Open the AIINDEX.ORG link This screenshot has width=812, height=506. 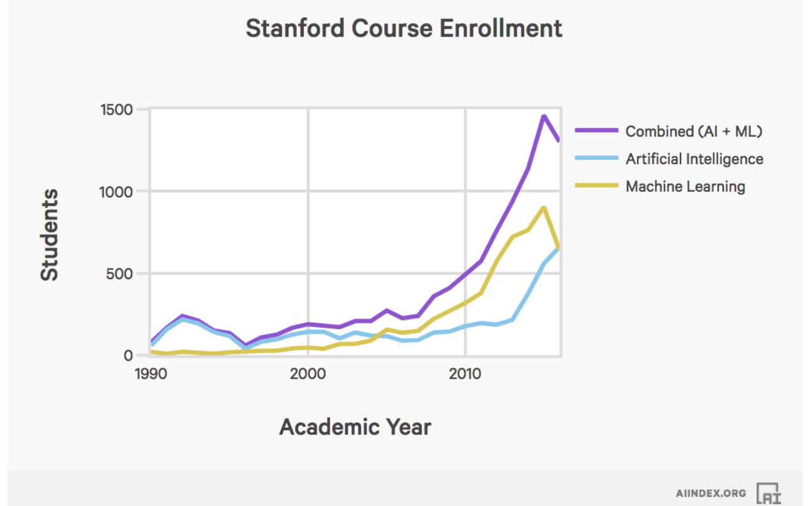(x=710, y=493)
